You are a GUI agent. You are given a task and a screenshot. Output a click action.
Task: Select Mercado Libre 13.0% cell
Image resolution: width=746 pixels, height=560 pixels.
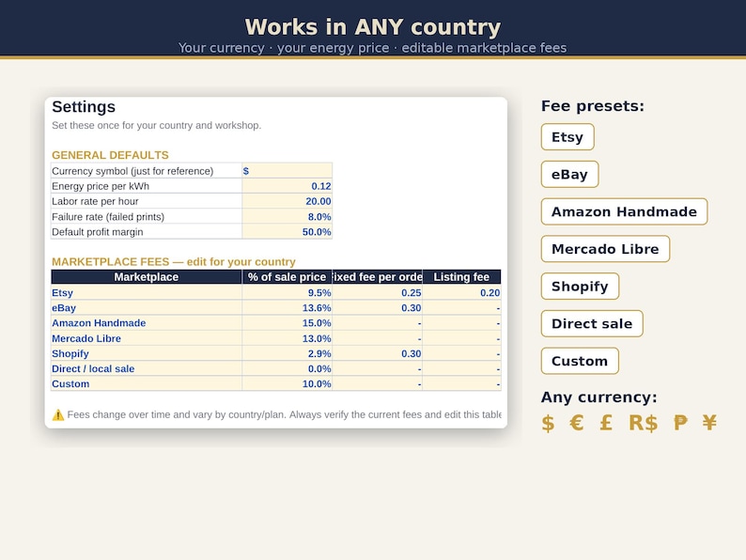pos(287,338)
